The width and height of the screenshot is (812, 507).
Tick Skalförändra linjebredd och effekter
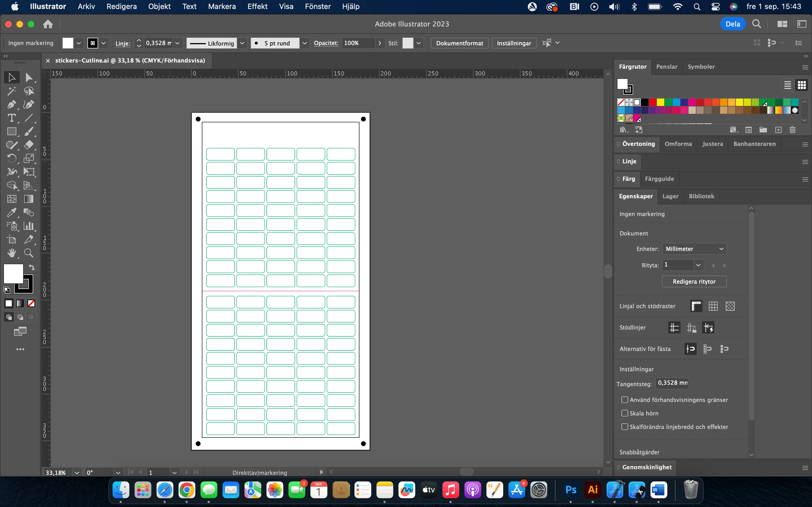pyautogui.click(x=625, y=427)
